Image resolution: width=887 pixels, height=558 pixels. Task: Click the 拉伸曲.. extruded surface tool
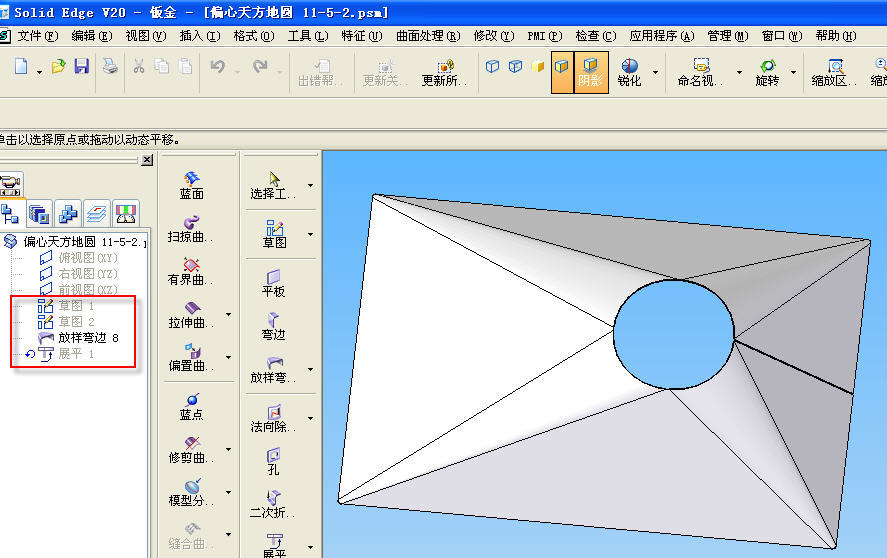pos(191,315)
